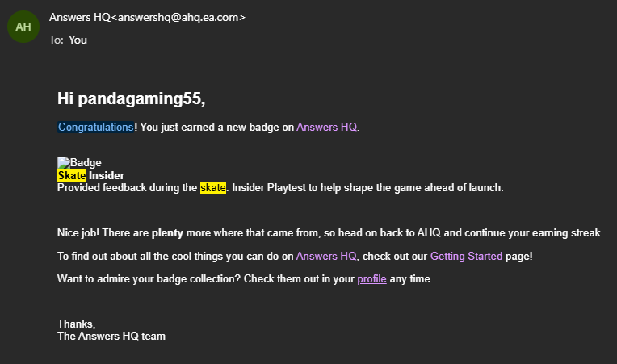Click the 'Want to admire your badge collection?' text
Viewport: 617px width, 364px height.
point(152,279)
